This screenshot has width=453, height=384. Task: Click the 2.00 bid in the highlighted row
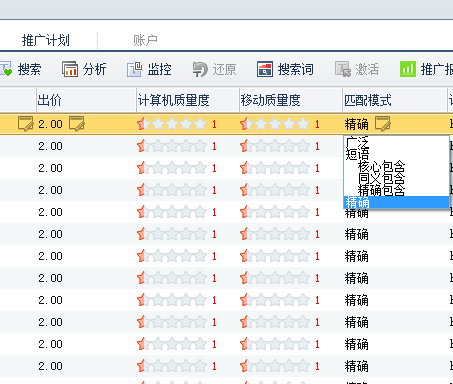coord(50,124)
